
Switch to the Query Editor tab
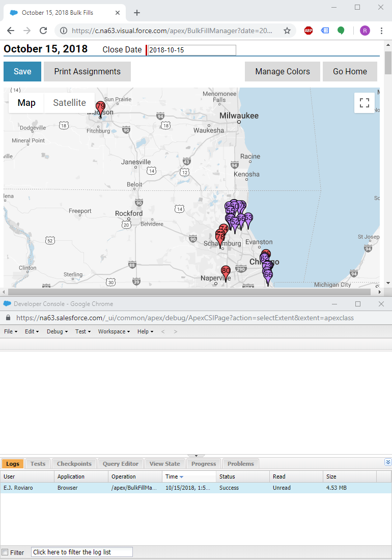click(x=120, y=464)
